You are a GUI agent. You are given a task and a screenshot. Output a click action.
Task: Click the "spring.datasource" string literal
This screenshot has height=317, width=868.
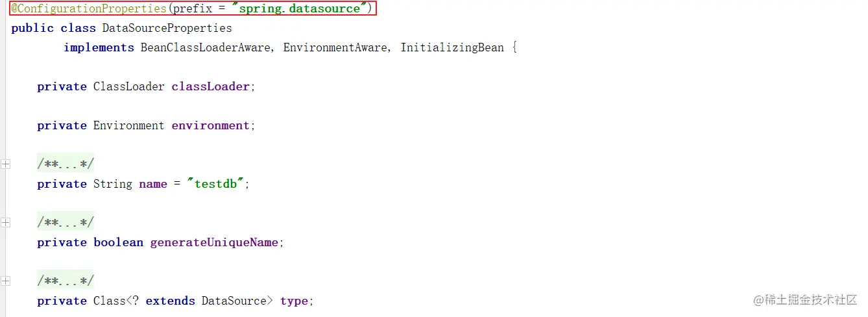point(299,9)
